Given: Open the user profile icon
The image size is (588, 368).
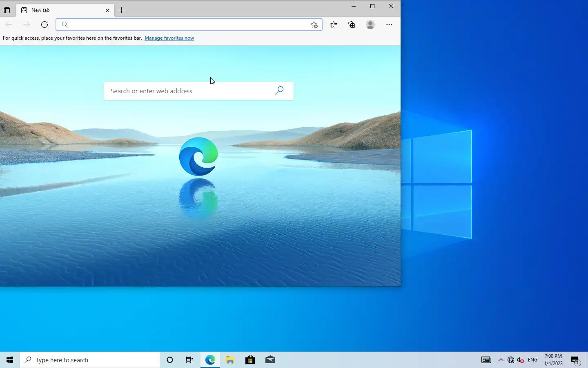Looking at the screenshot, I should coord(370,25).
